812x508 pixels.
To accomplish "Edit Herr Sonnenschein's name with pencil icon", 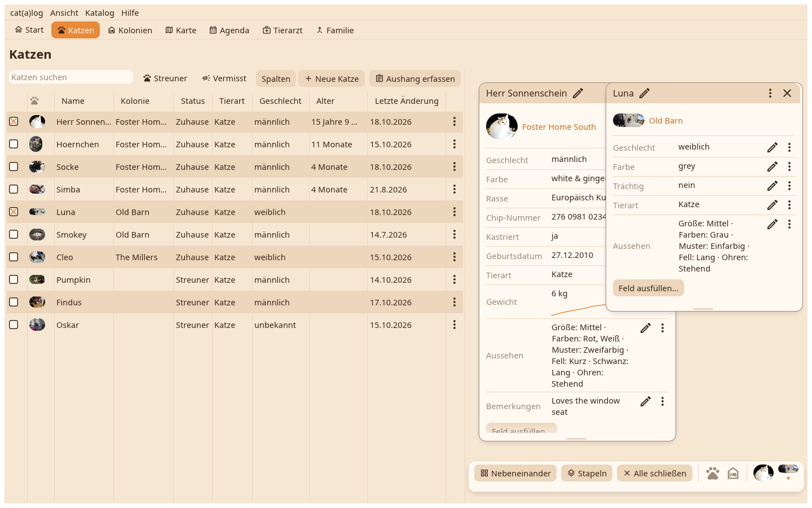I will (x=578, y=93).
